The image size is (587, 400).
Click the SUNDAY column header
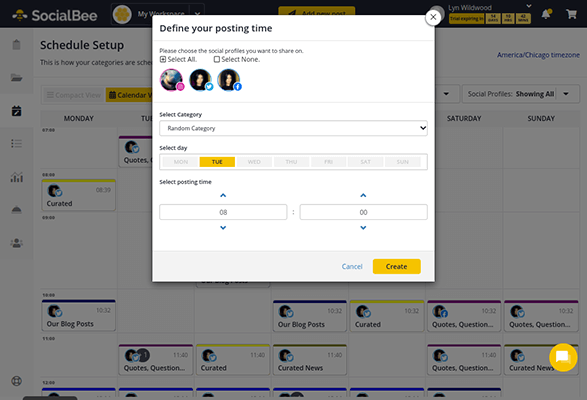pos(541,118)
